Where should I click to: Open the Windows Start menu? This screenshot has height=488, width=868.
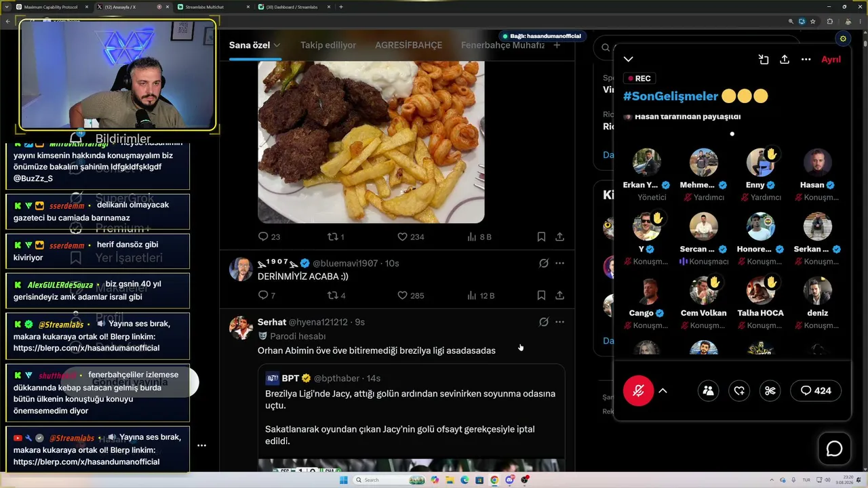pos(344,480)
